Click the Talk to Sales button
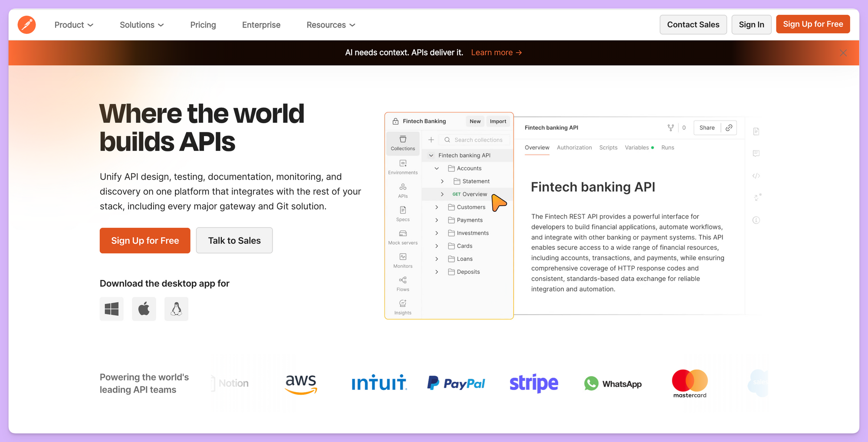Image resolution: width=868 pixels, height=442 pixels. [234, 240]
